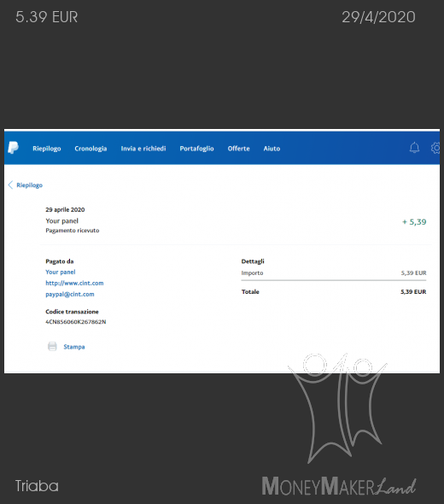
Task: Follow the Riepilogo back link
Action: [x=30, y=185]
